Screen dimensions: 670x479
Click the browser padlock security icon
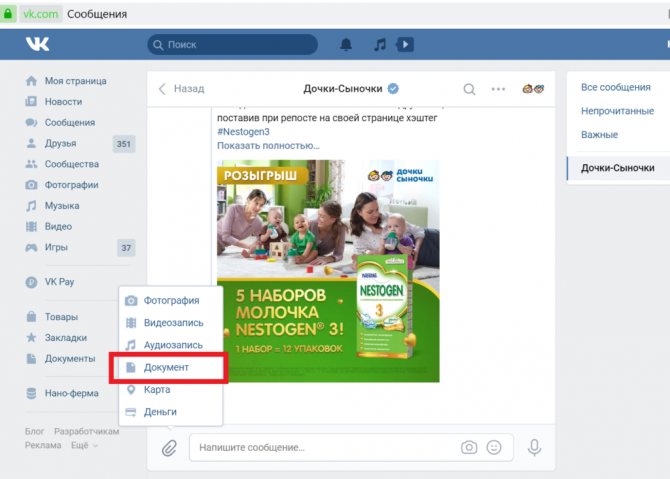tap(8, 14)
